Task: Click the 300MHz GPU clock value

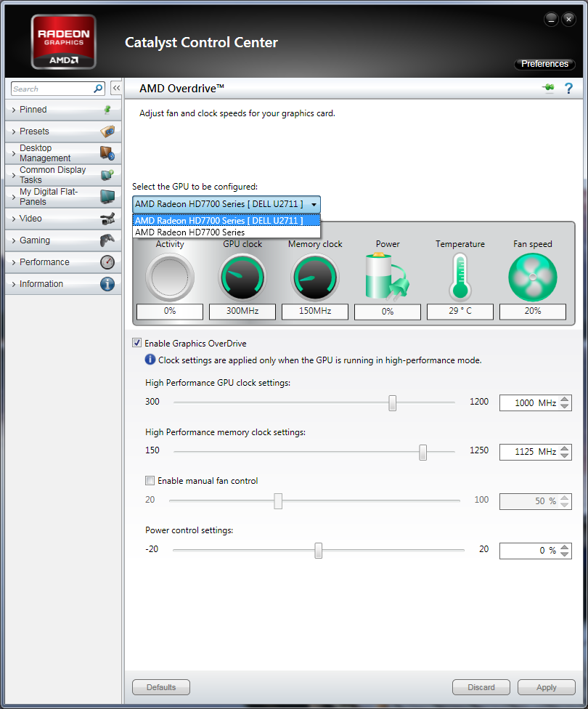Action: tap(242, 311)
